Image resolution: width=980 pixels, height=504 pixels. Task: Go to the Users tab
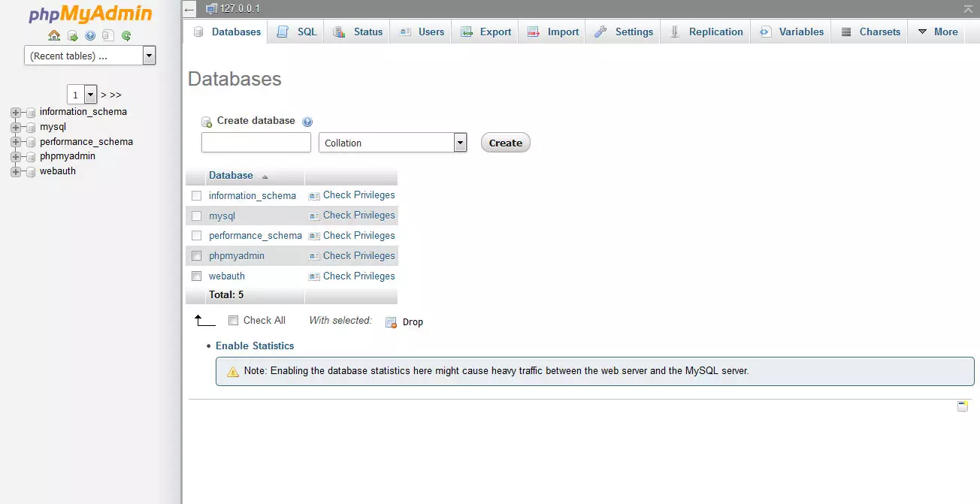tap(422, 32)
